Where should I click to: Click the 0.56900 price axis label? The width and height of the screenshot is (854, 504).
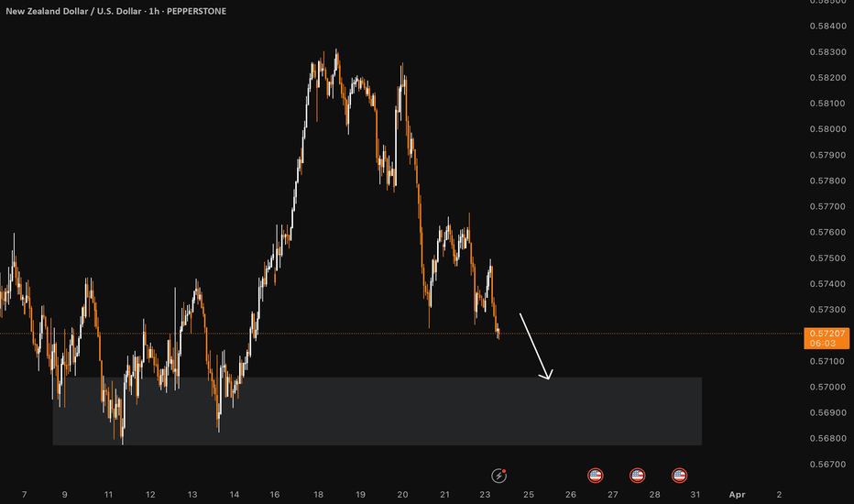coord(827,412)
